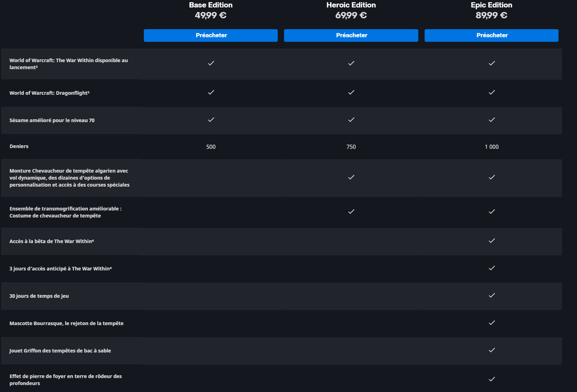Viewport: 577px width, 392px height.
Task: Click Préacheter under Epic Edition
Action: click(x=491, y=35)
